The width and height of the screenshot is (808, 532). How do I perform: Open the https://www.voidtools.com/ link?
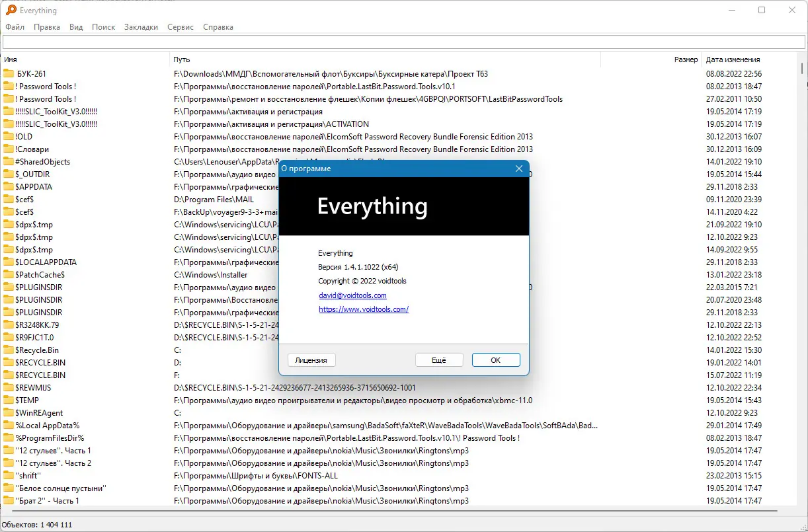364,309
